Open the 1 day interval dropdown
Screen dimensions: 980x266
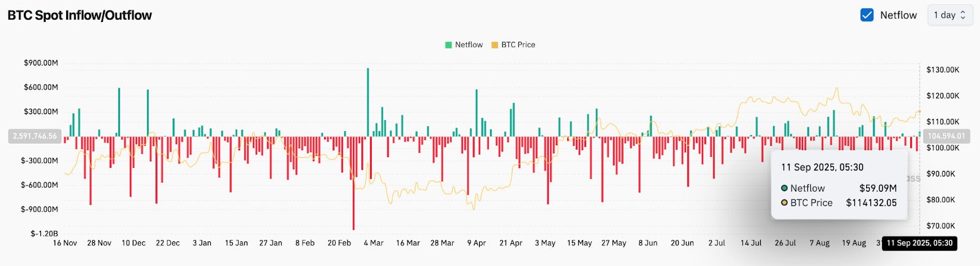[x=950, y=15]
